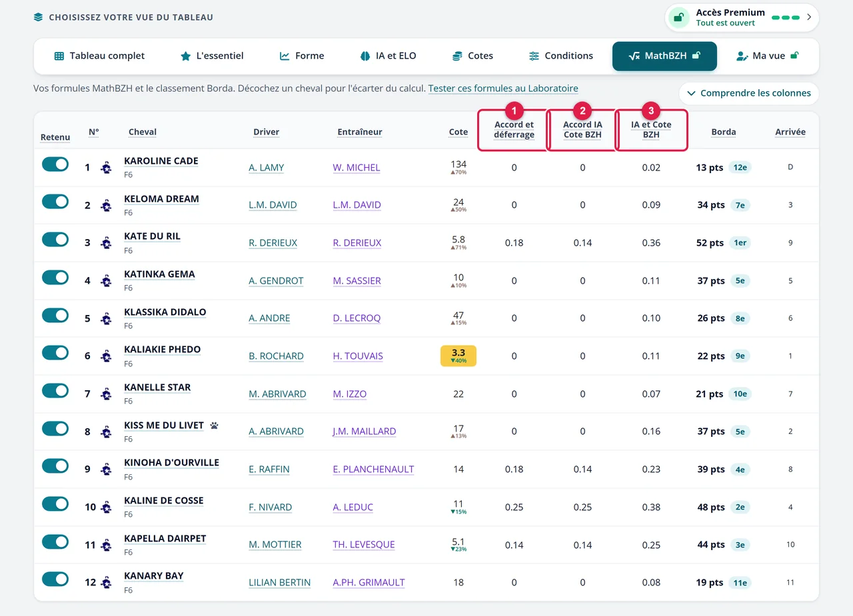The height and width of the screenshot is (616, 853).
Task: Open driver A. LAMY's profile link
Action: (x=267, y=168)
